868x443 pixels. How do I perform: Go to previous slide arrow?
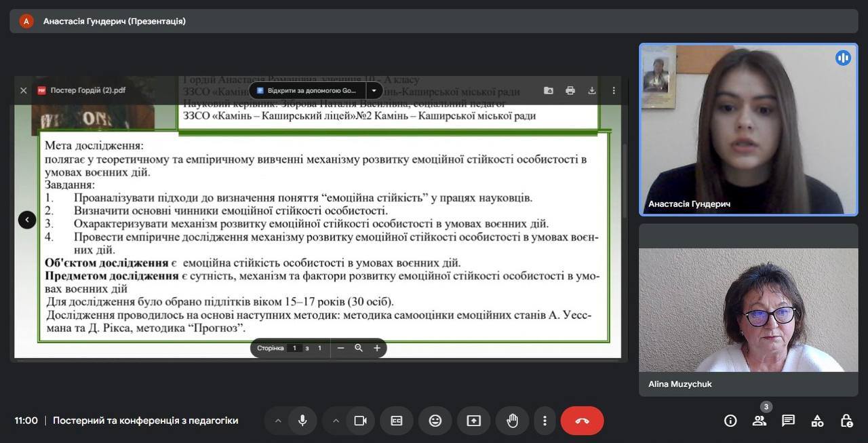coord(27,220)
